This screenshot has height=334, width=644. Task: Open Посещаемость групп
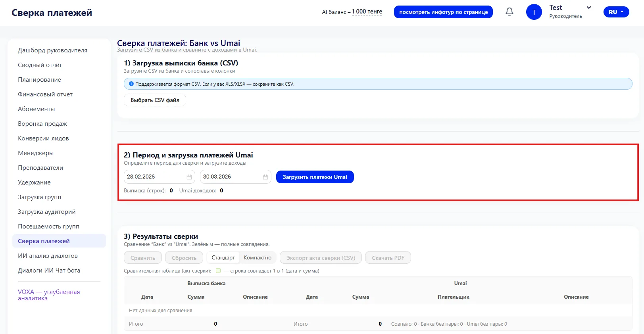(x=48, y=227)
